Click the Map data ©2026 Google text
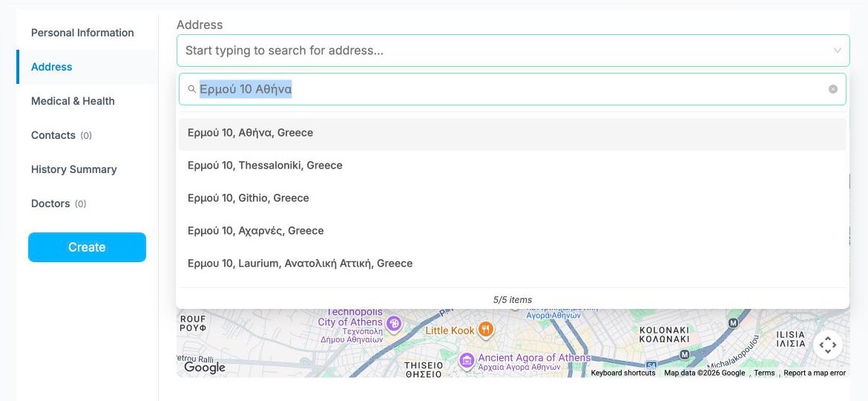 [705, 373]
